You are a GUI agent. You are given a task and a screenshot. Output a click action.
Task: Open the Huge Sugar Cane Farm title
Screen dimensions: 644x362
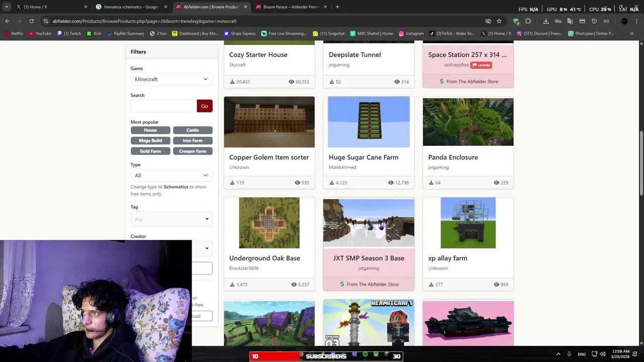364,157
